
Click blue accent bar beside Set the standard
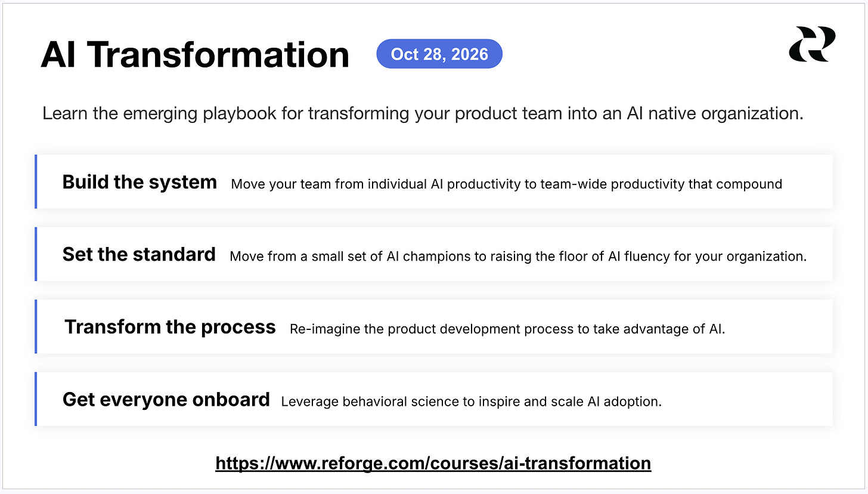36,254
